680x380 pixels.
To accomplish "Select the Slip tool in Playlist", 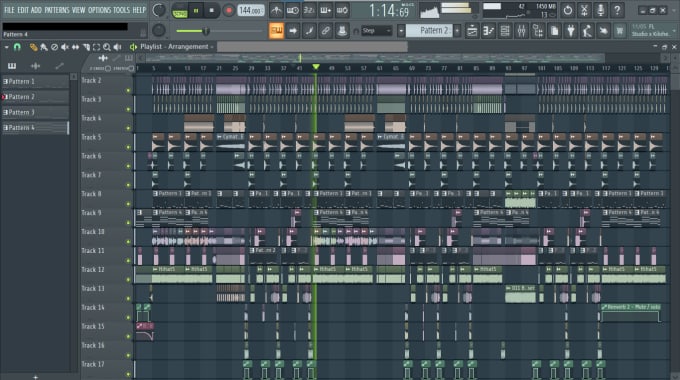I will (x=75, y=47).
